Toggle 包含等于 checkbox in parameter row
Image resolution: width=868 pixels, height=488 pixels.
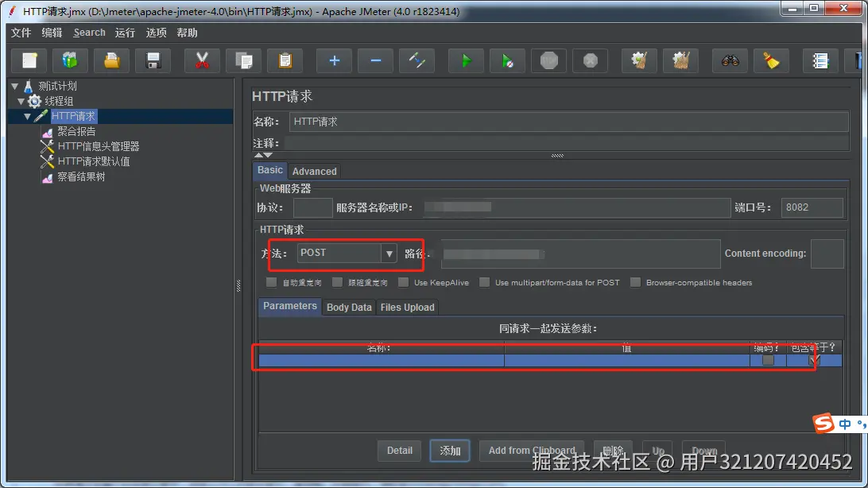point(814,360)
